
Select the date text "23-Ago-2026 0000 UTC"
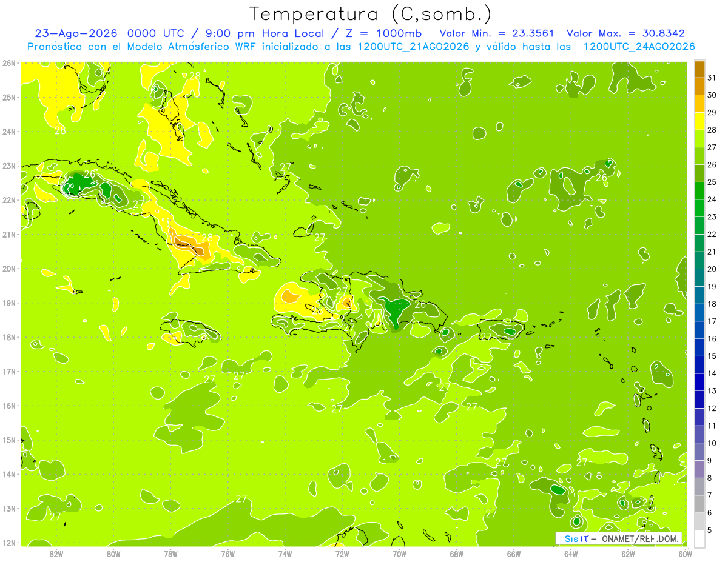click(x=109, y=33)
